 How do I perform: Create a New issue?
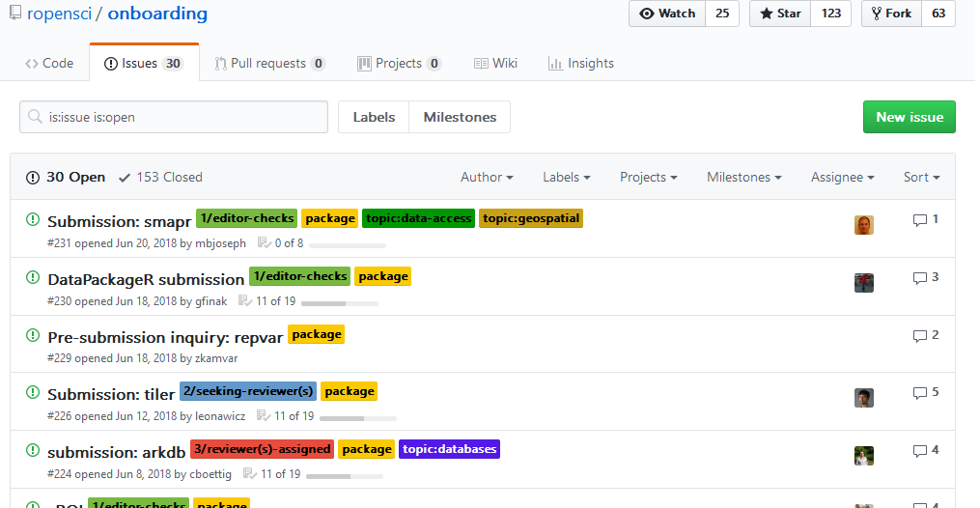910,117
